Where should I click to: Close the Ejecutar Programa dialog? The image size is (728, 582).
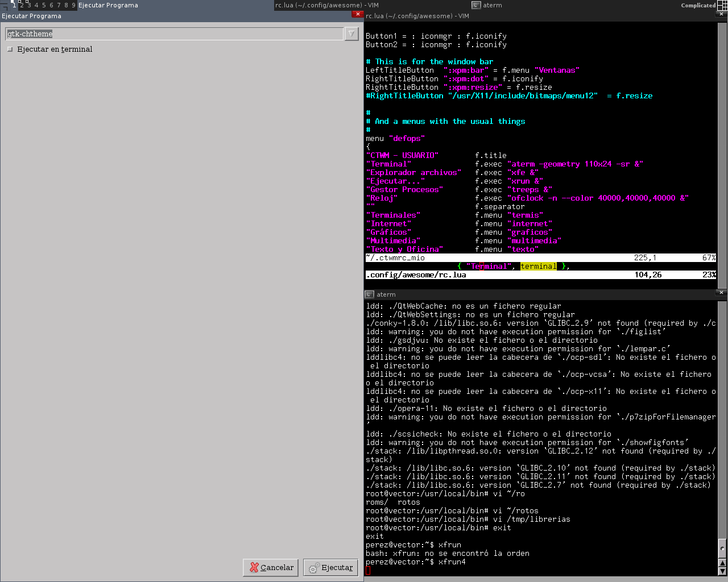[358, 14]
